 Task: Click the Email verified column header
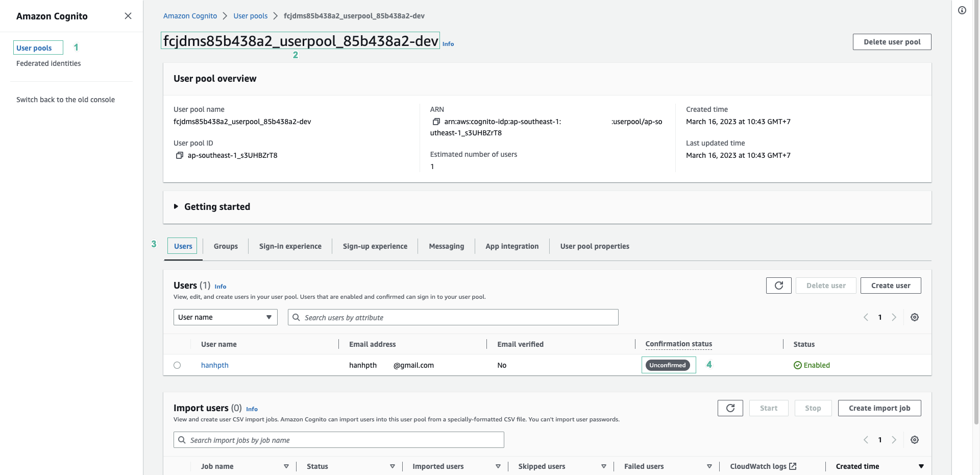[x=520, y=344]
